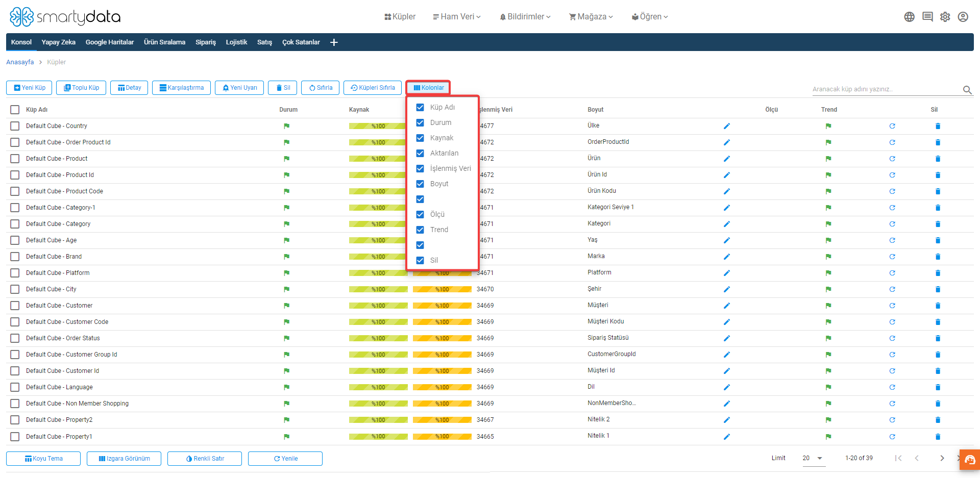Click the globe language icon
The height and width of the screenshot is (478, 980).
(x=909, y=17)
